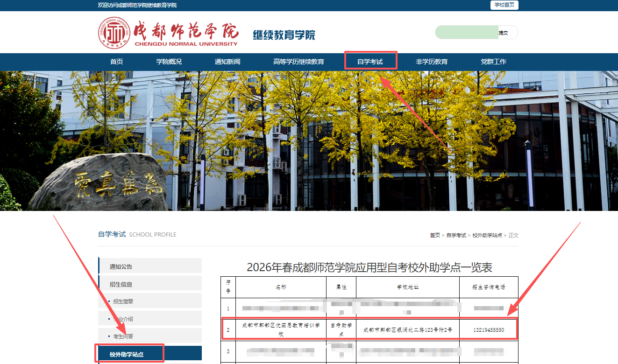Open 通知公告 in the left sidebar
This screenshot has height=364, width=618.
pyautogui.click(x=121, y=266)
